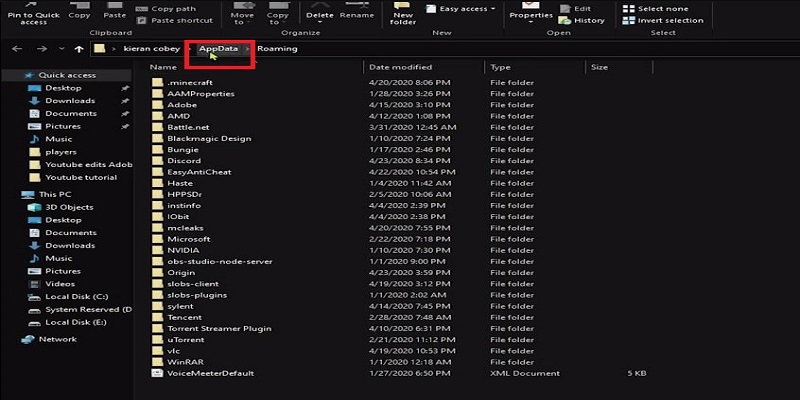Click the Edit ribbon button
Viewport: 800px width, 400px height.
tap(574, 9)
